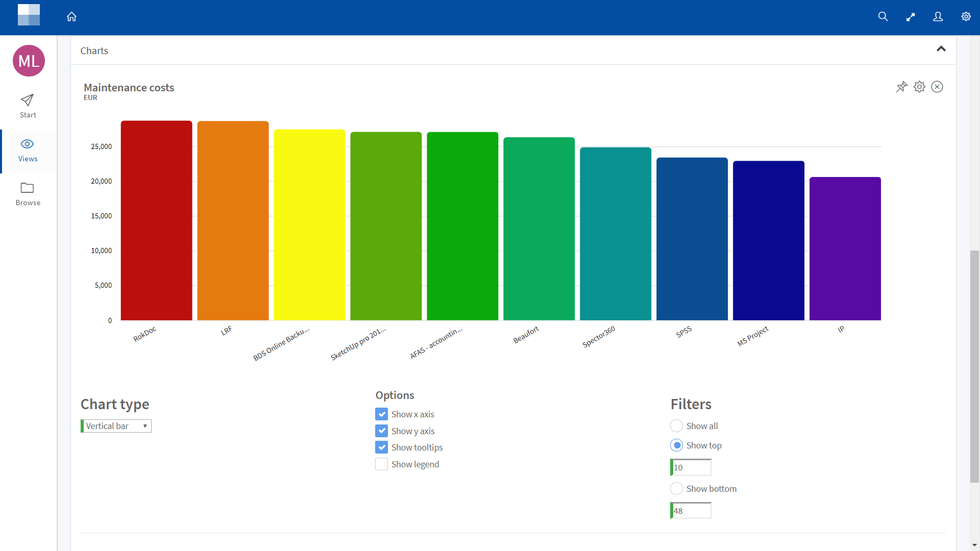The image size is (980, 551).
Task: Click the scrollbar down arrow
Action: 975,545
